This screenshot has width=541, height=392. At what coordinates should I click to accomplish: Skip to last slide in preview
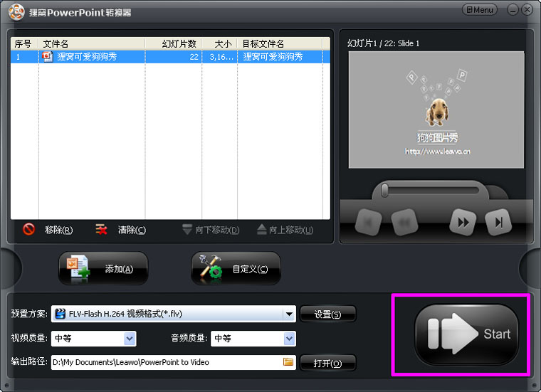point(498,223)
